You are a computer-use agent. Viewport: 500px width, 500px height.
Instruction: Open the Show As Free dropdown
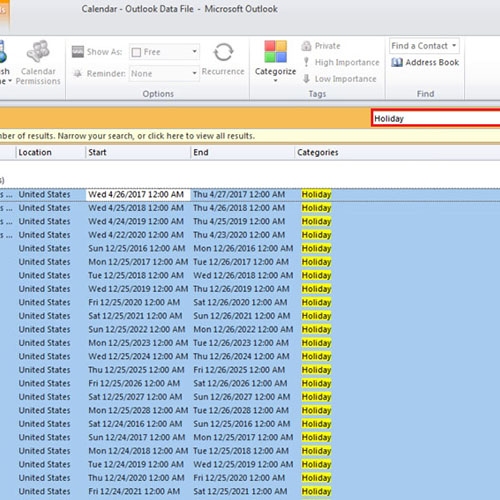[x=164, y=52]
